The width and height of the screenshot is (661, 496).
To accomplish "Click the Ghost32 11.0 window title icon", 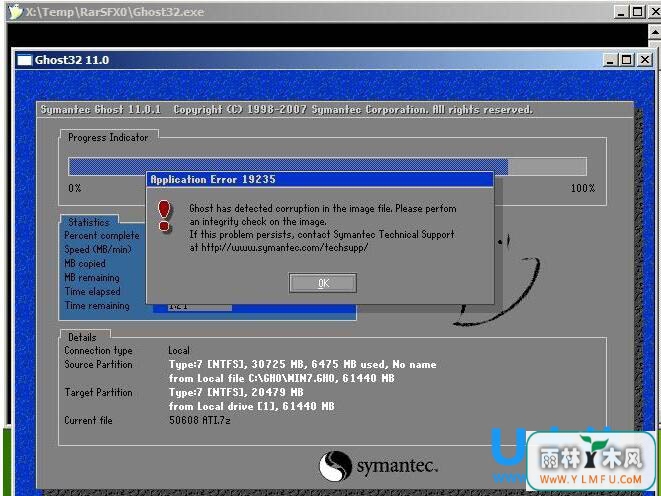I will tap(24, 60).
